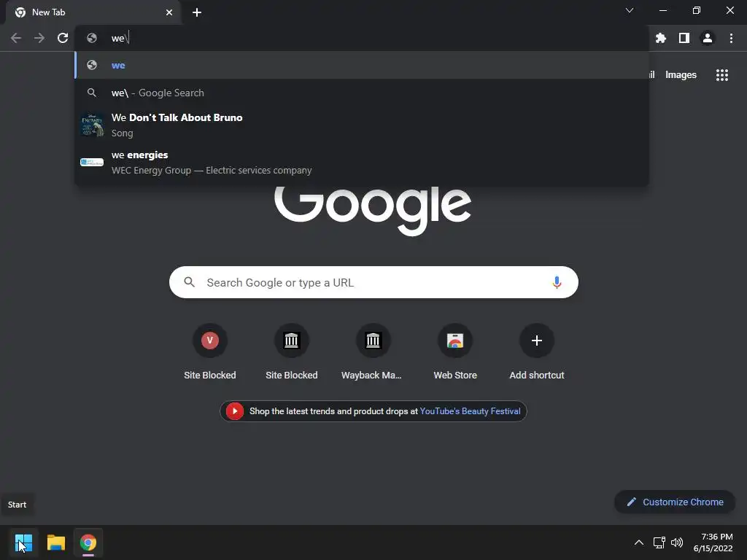
Task: Select the New Tab tab
Action: (x=93, y=12)
